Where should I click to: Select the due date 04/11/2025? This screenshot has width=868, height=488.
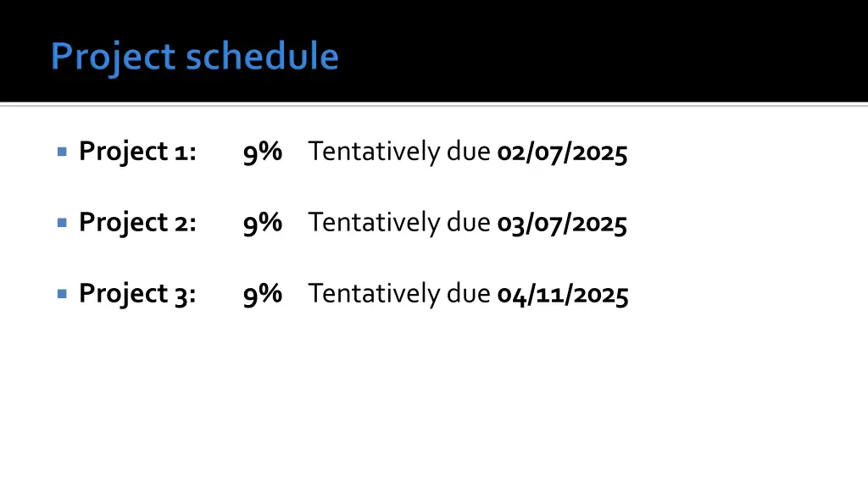[563, 294]
